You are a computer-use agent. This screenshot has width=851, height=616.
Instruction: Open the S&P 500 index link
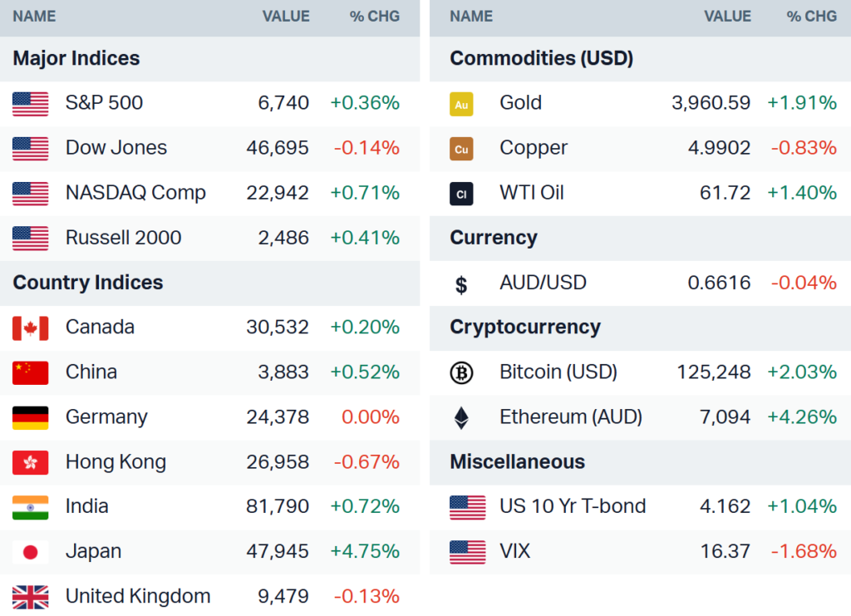click(x=104, y=103)
